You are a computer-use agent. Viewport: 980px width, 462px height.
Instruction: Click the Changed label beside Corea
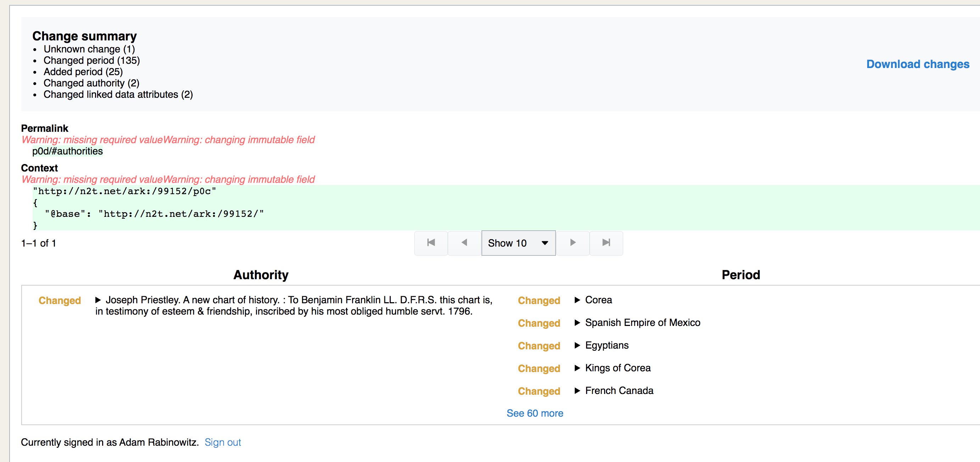click(539, 300)
